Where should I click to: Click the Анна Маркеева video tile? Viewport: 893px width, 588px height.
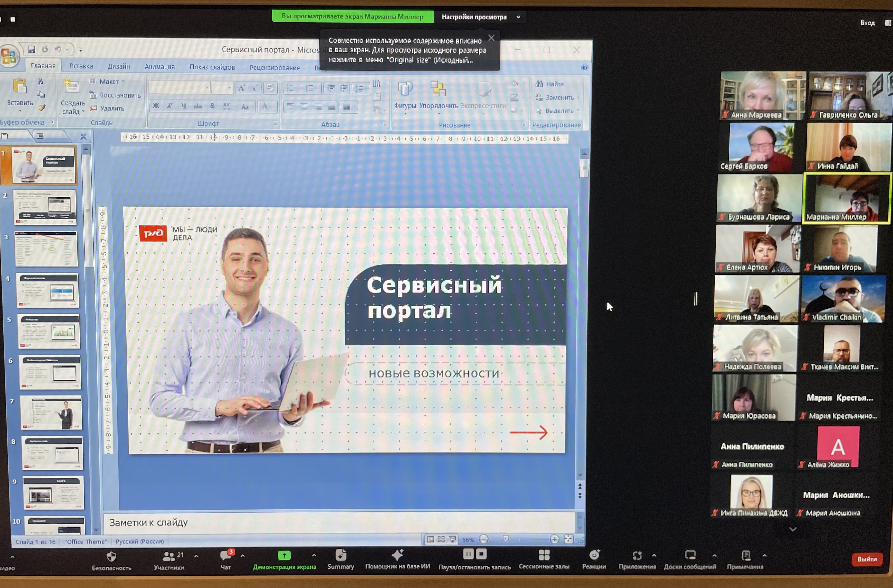coord(763,95)
